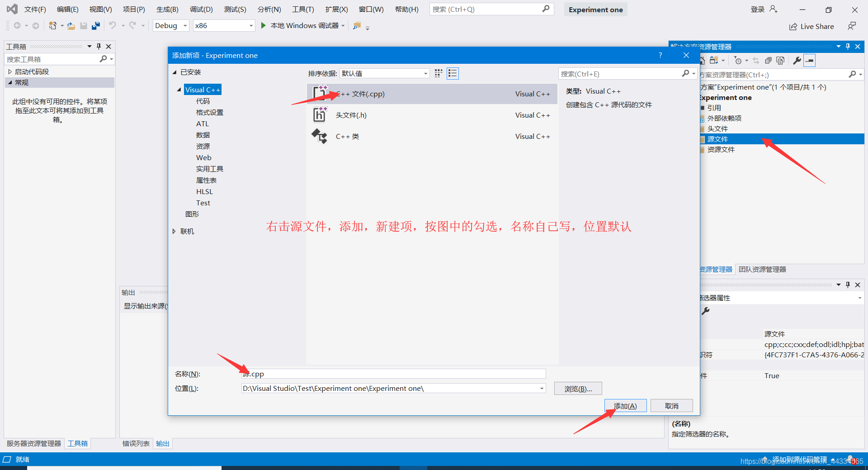Select the C++ 类 template
The image size is (868, 470).
432,136
